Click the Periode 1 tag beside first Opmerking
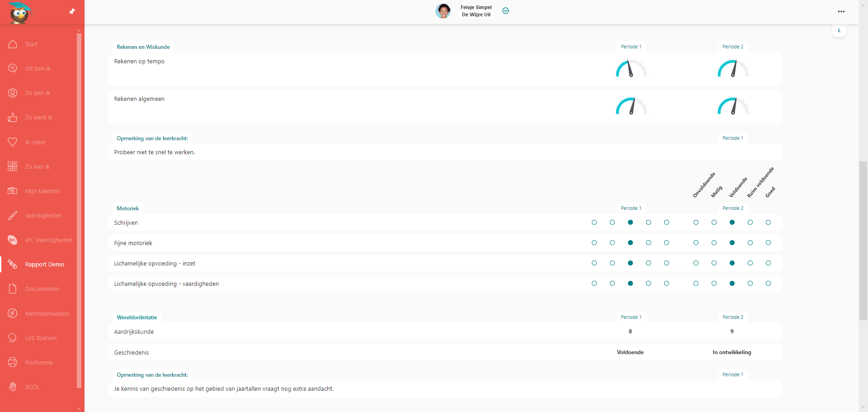Image resolution: width=868 pixels, height=412 pixels. coord(733,138)
